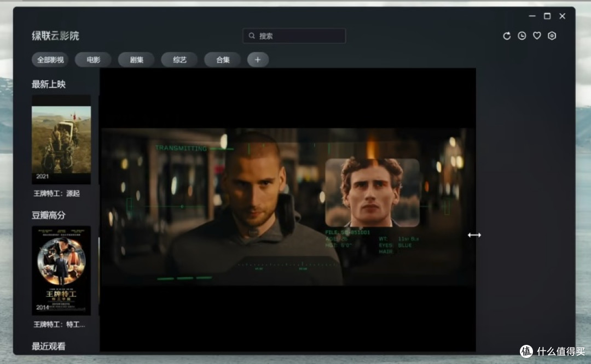
Task: Minimize the 绿联云影院 window
Action: 532,16
